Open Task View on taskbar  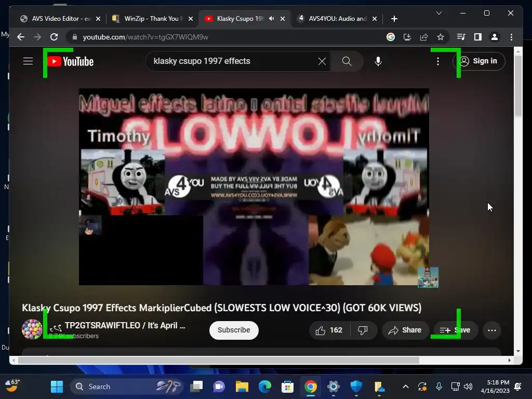[196, 387]
